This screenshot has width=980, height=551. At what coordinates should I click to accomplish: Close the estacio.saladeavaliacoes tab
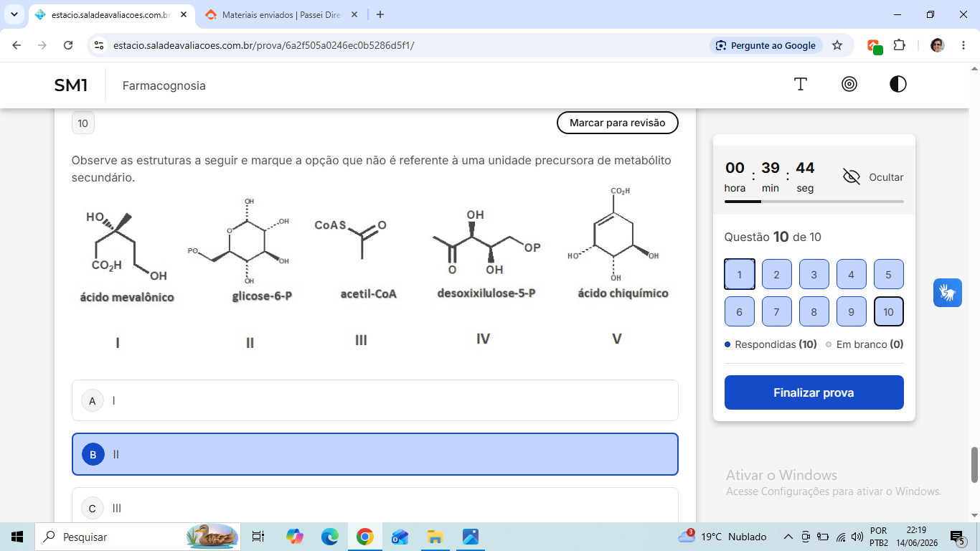tap(183, 14)
